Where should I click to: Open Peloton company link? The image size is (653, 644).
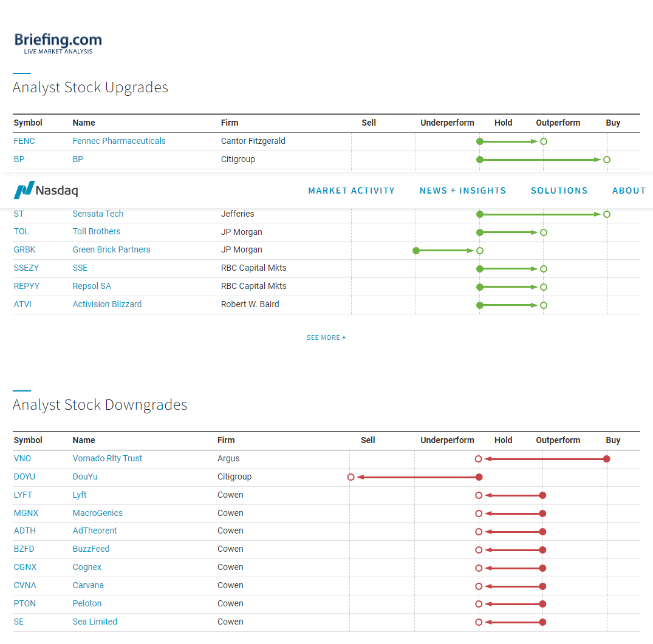coord(87,604)
